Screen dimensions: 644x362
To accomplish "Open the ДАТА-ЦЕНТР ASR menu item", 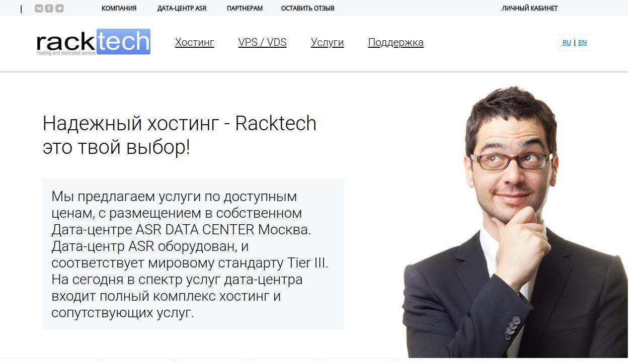I will tap(182, 8).
